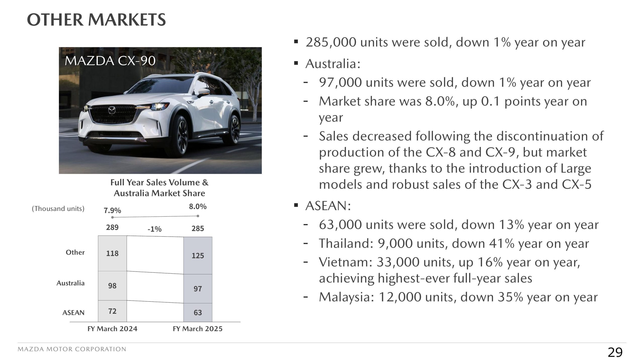Select the OTHER MARKETS slide title
Viewport: 644px width, 362px height.
pos(97,20)
